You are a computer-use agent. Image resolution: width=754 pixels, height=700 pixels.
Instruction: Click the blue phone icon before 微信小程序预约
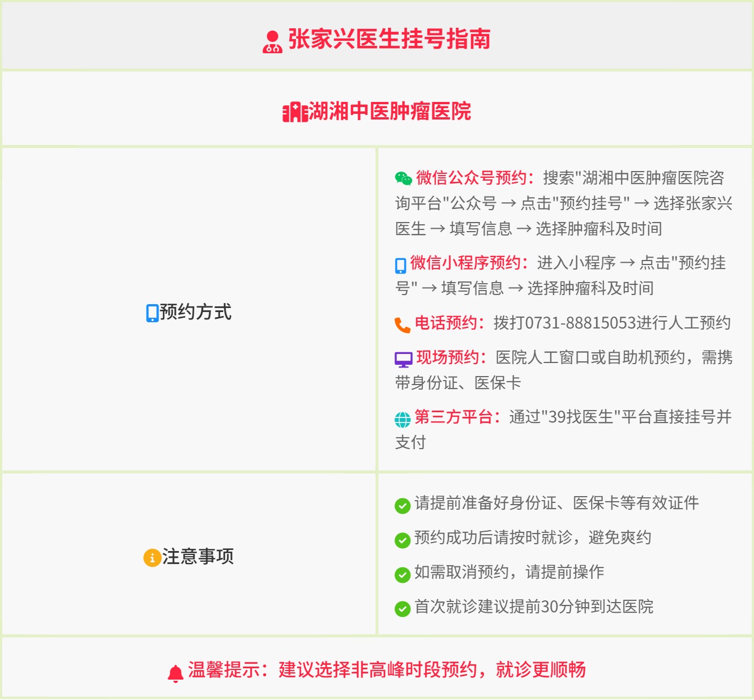pos(401,265)
